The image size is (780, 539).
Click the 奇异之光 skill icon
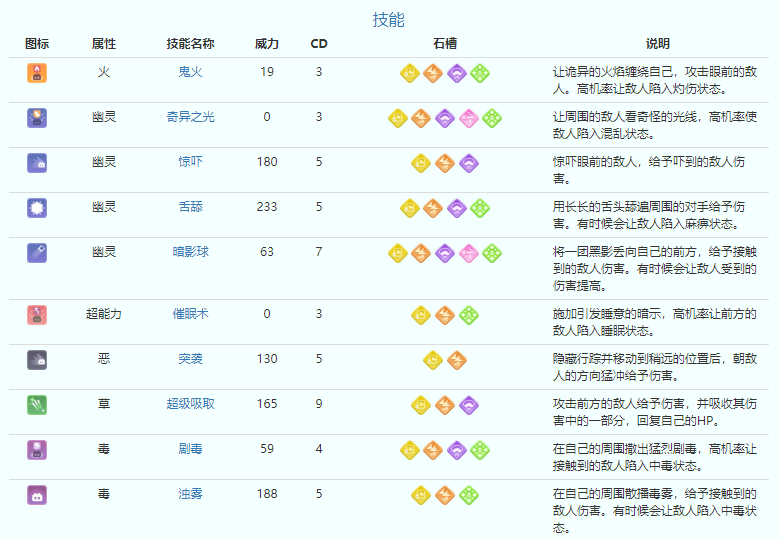click(x=37, y=117)
